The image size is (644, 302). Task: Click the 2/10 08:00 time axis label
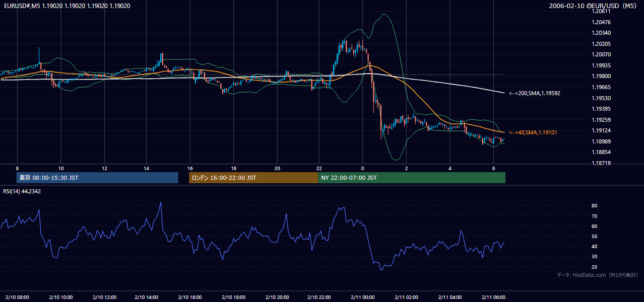17,297
